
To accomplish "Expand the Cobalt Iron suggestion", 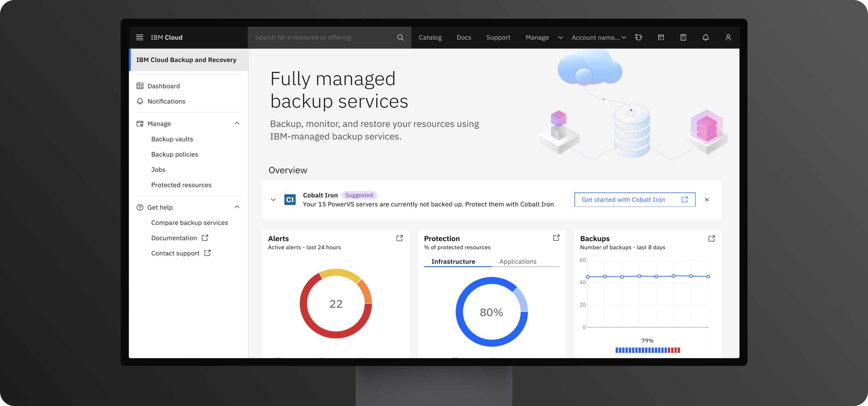I will pos(273,200).
